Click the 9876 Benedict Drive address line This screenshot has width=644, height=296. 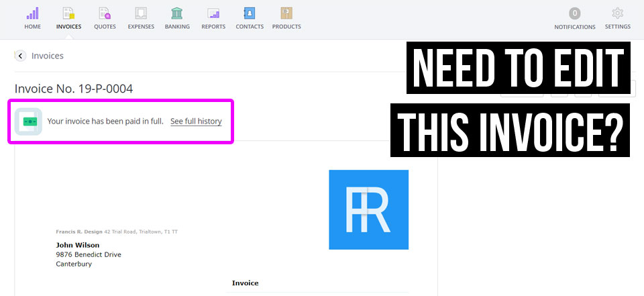(89, 254)
